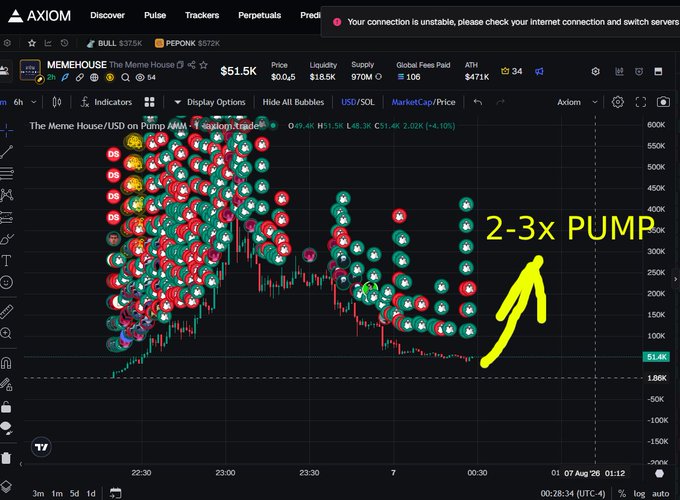Click the Axiom logo in the header
Image resolution: width=680 pixels, height=500 pixels.
[39, 16]
